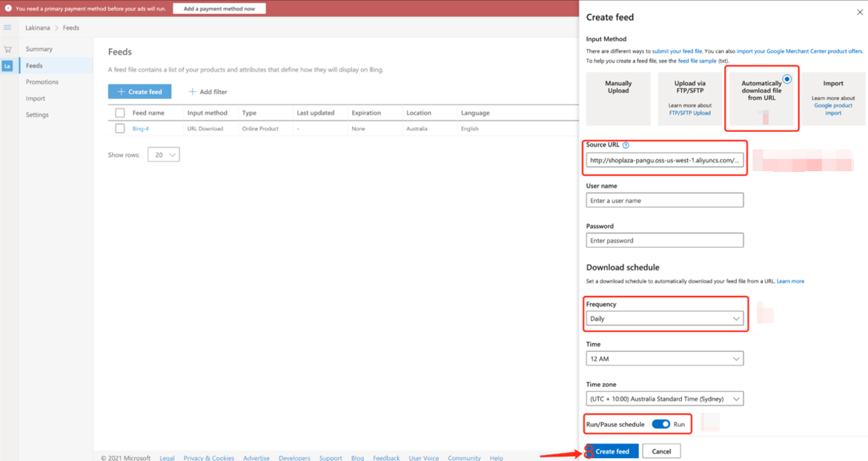Select Feeds in the left navigation
This screenshot has height=461, width=868.
point(34,66)
